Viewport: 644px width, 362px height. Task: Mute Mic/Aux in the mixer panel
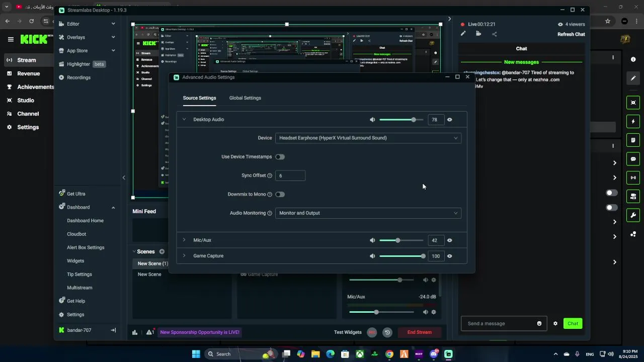(425, 312)
